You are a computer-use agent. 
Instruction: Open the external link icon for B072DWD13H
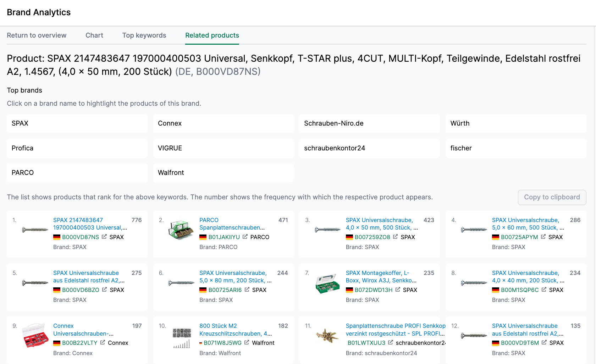[398, 289]
